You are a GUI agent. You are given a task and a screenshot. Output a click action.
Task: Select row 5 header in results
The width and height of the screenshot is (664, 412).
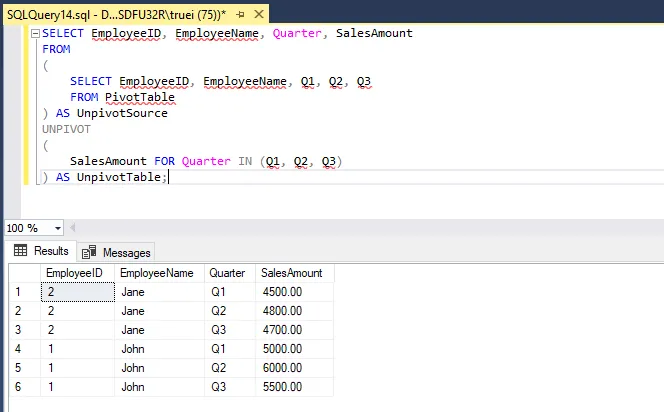tap(25, 368)
